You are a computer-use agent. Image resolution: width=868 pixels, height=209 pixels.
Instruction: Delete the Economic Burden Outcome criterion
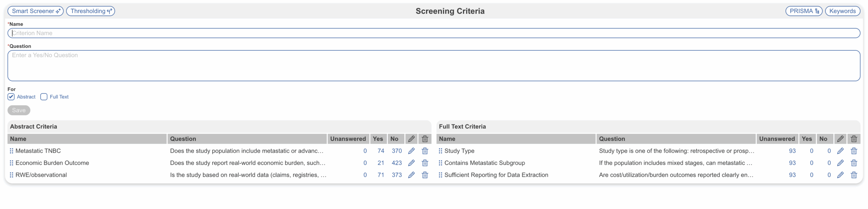pyautogui.click(x=425, y=163)
